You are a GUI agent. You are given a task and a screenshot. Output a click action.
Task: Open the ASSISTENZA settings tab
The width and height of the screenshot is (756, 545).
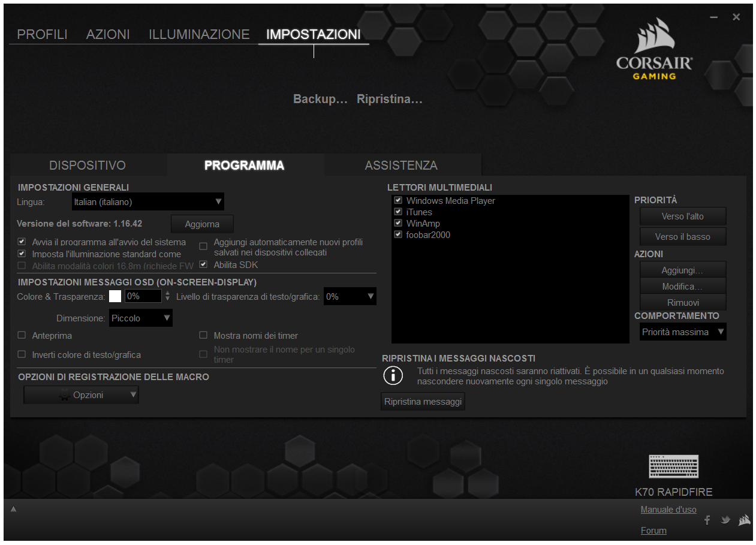(x=401, y=165)
